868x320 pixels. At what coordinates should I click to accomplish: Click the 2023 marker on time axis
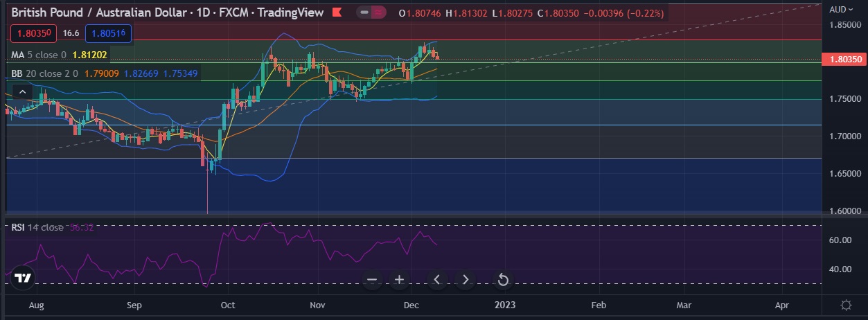pos(505,305)
